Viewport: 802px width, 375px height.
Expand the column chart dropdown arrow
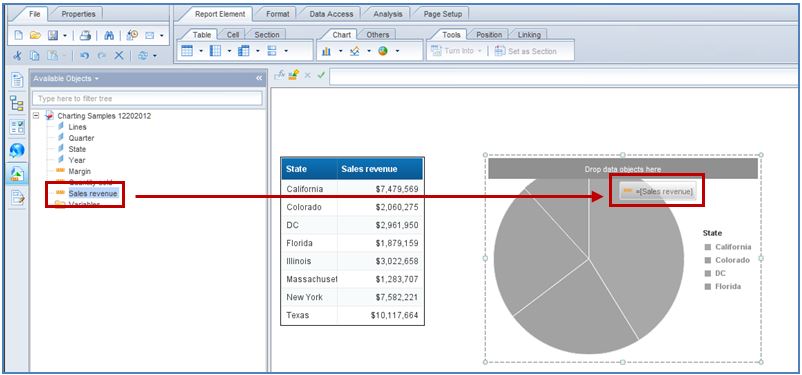coord(340,52)
